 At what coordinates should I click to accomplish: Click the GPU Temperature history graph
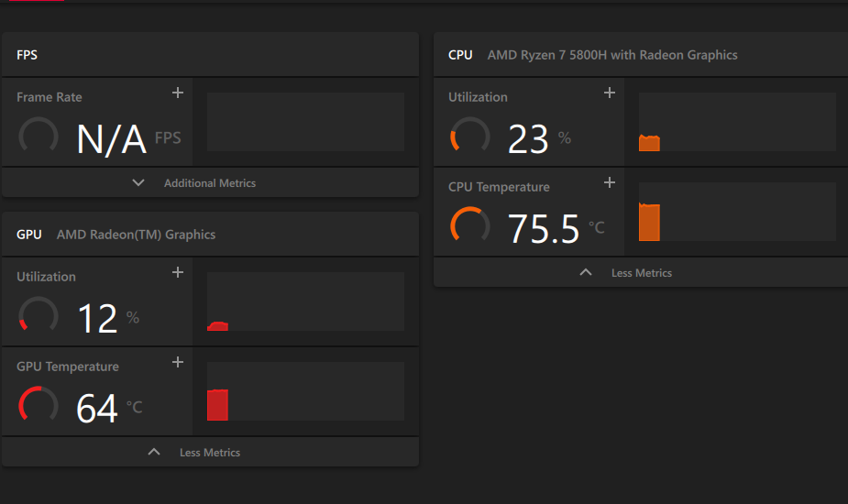305,391
